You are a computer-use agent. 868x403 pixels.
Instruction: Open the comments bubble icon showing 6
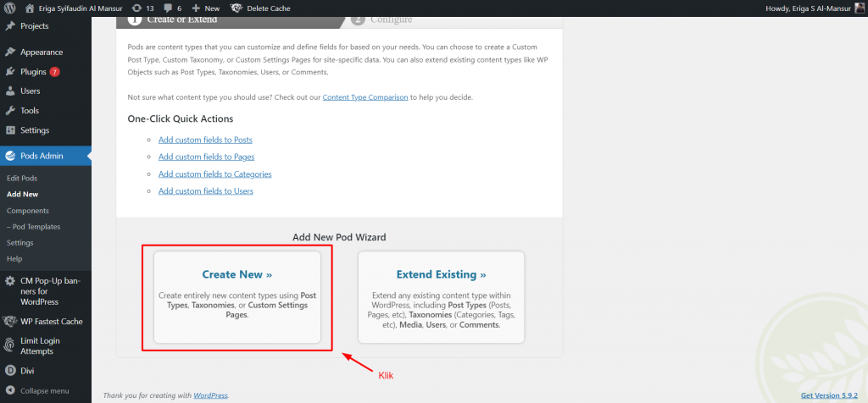coord(168,8)
